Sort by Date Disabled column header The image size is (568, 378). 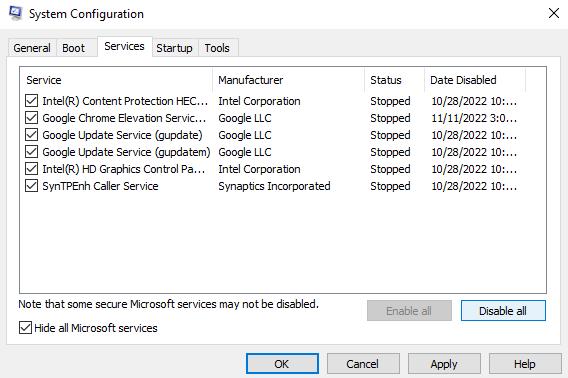(475, 80)
